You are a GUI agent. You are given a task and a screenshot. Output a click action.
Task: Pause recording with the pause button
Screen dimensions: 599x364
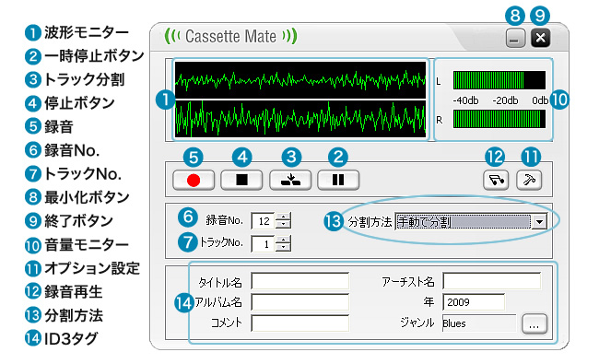[x=338, y=180]
